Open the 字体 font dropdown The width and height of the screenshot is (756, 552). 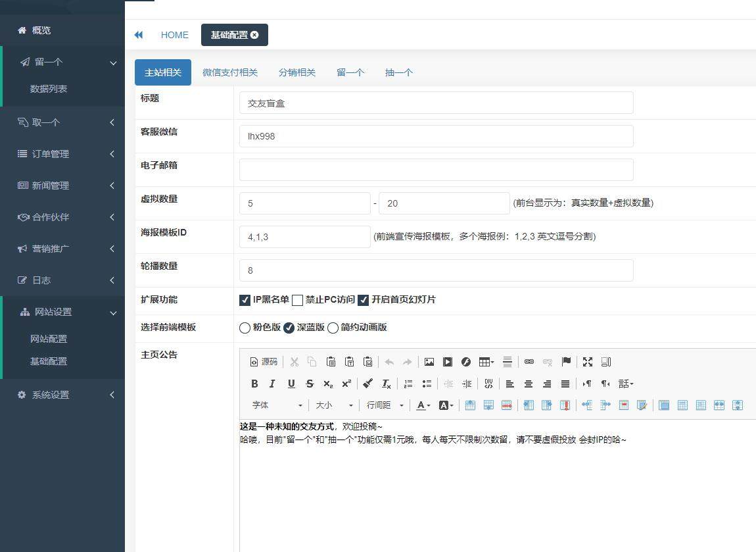coord(277,405)
